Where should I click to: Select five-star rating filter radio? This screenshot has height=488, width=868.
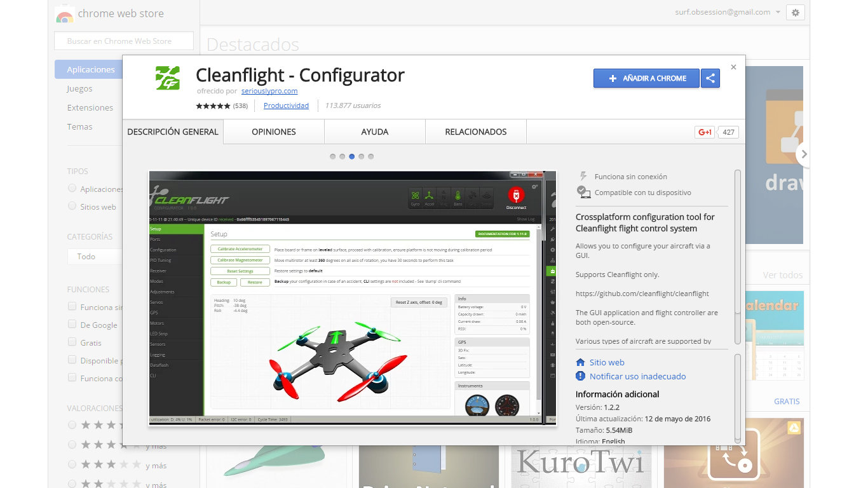[72, 424]
